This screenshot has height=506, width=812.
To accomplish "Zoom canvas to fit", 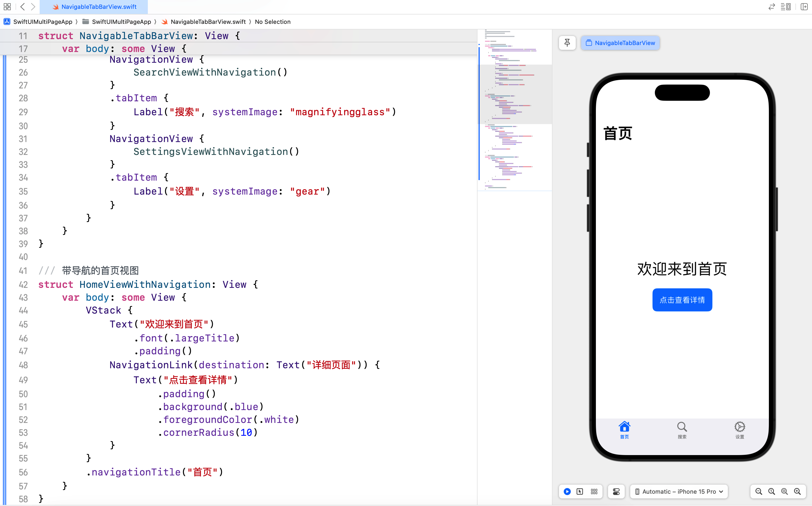I will point(785,491).
